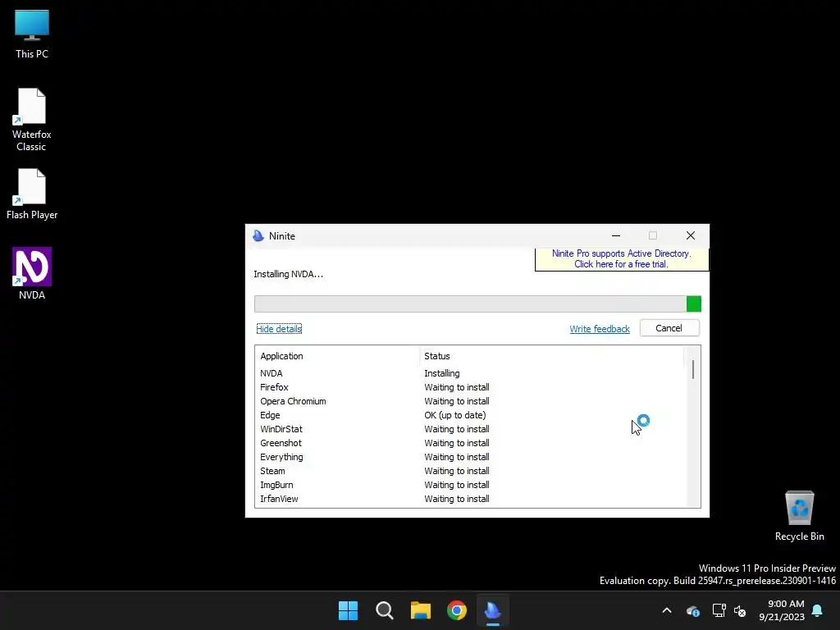Select the ImgBurn row

coord(470,484)
